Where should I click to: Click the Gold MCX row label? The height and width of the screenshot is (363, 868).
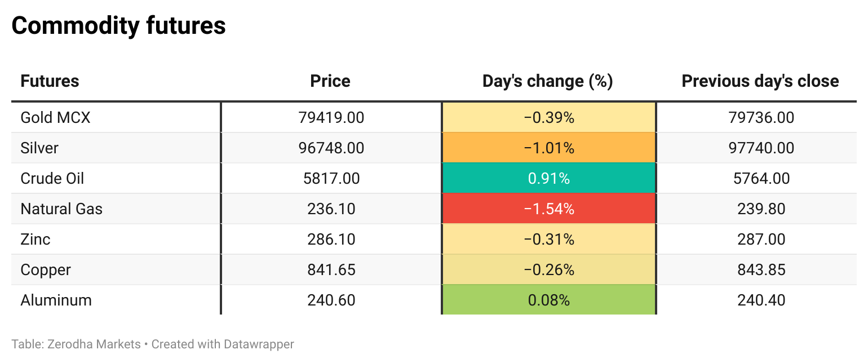[55, 118]
